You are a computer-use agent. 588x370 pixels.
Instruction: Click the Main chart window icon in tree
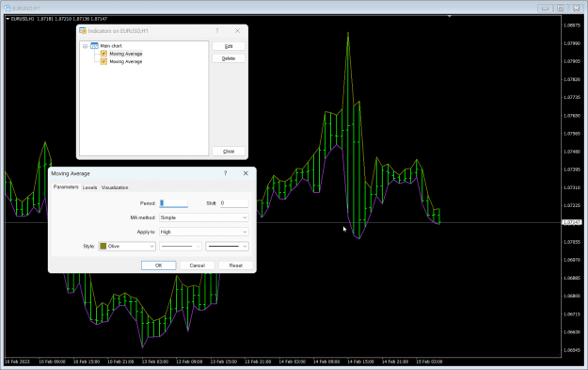94,46
